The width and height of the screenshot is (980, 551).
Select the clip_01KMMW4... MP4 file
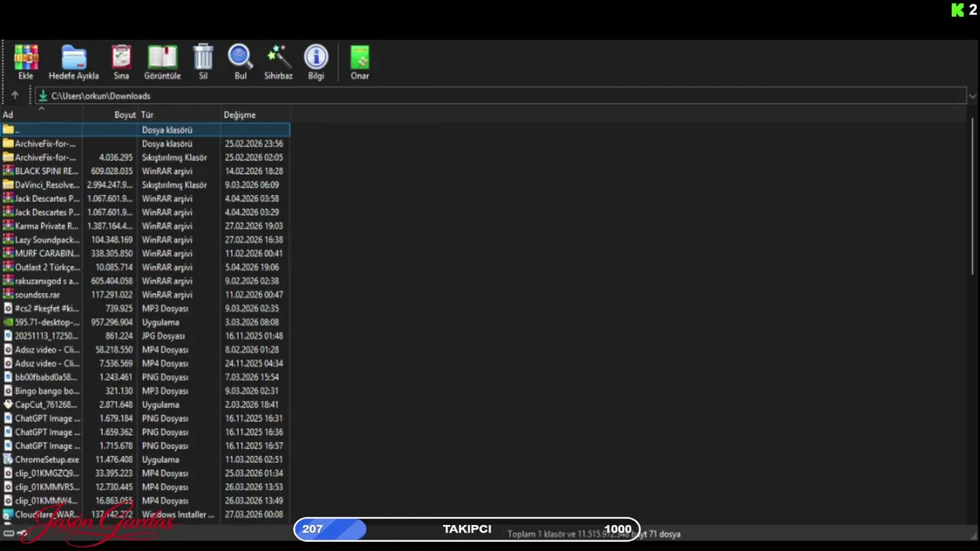(x=145, y=501)
